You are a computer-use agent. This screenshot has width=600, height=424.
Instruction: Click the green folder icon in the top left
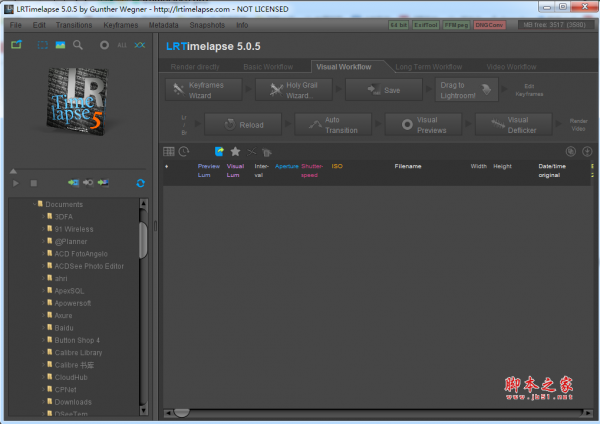[x=16, y=45]
